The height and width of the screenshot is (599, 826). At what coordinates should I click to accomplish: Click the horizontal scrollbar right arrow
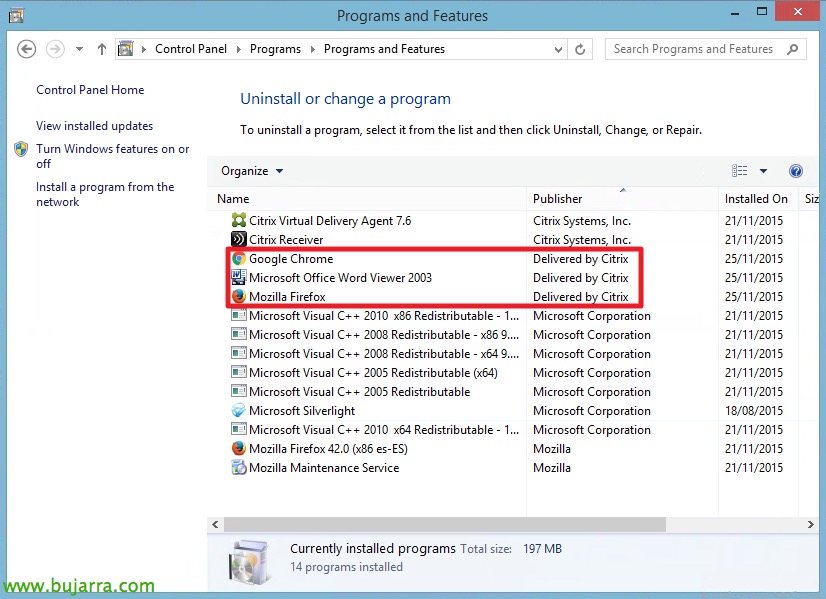pos(810,524)
